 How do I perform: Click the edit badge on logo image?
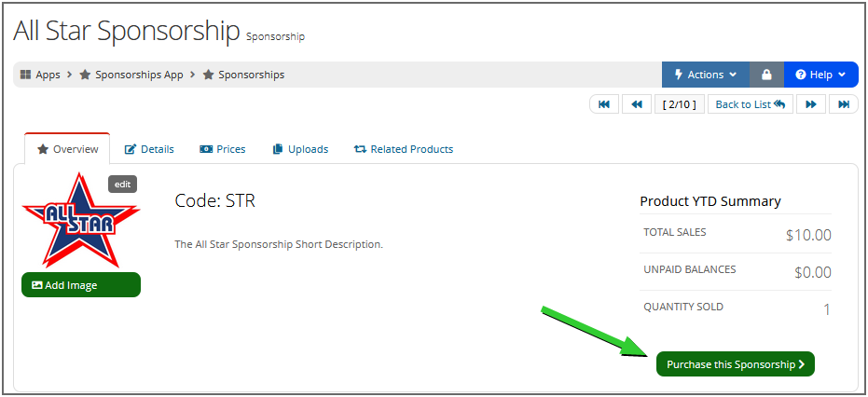122,185
